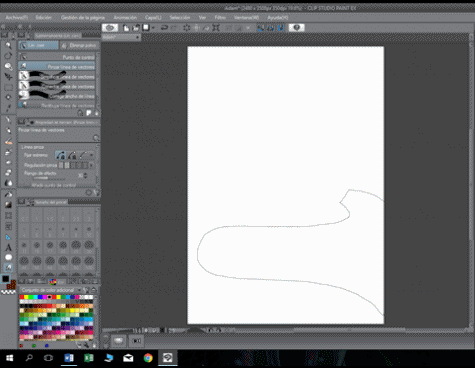Open the Gestión de la página menu

(x=83, y=17)
